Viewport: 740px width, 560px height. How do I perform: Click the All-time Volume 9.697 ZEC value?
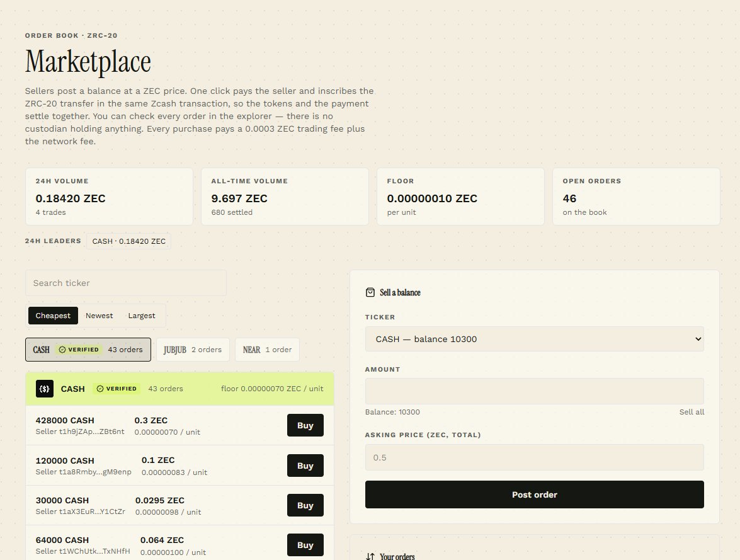click(x=239, y=198)
